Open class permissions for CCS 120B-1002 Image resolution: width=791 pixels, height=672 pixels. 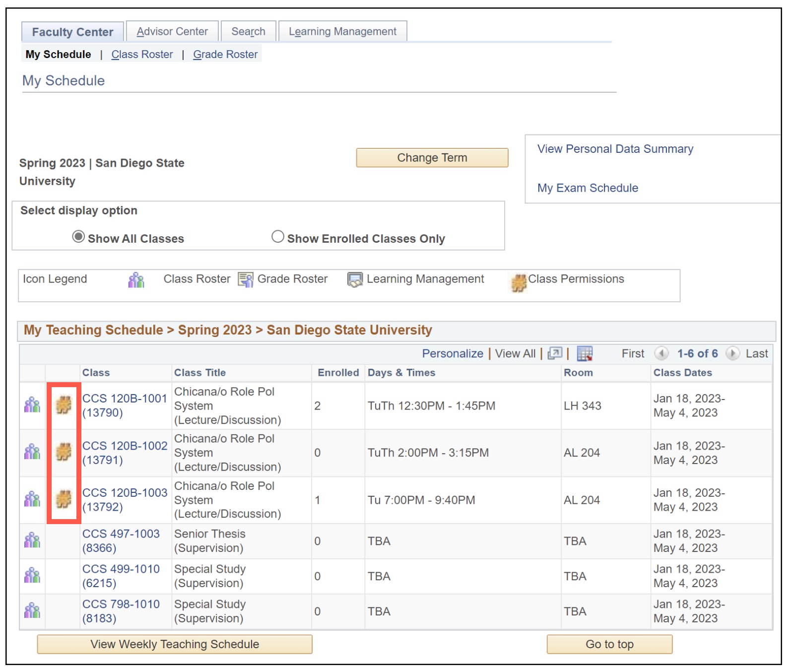click(x=64, y=452)
